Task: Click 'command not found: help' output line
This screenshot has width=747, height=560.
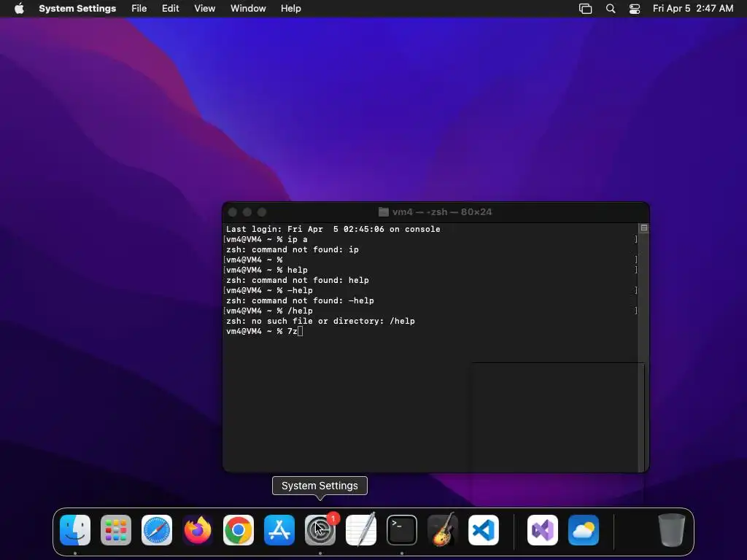Action: tap(298, 280)
